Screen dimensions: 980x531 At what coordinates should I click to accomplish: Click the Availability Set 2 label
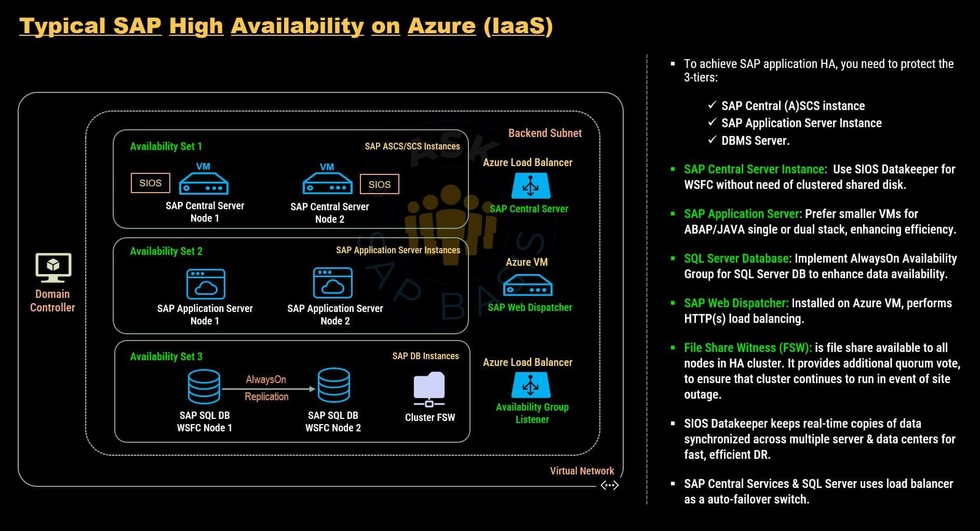coord(166,251)
